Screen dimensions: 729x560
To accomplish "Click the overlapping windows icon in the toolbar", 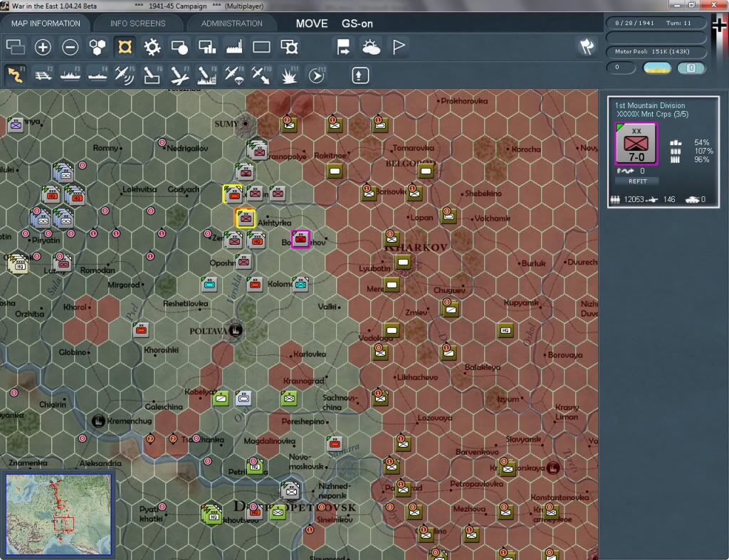I will pos(16,47).
